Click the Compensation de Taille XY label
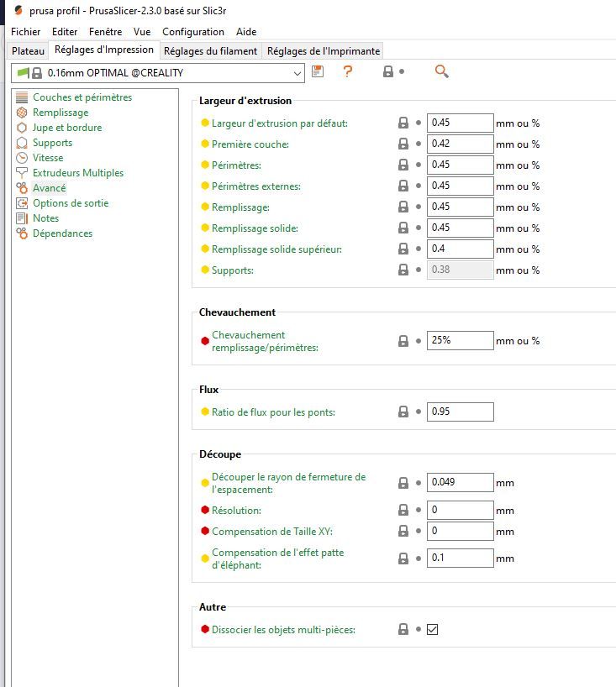Screen dimensions: 616x687 tap(271, 532)
